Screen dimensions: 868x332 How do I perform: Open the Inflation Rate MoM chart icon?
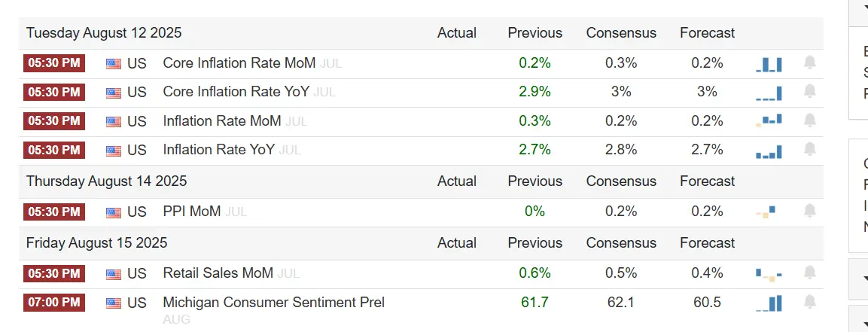pyautogui.click(x=769, y=120)
